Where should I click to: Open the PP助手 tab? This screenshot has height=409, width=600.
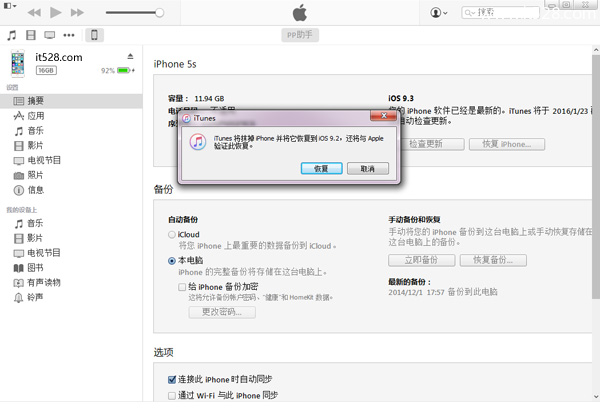coord(300,35)
